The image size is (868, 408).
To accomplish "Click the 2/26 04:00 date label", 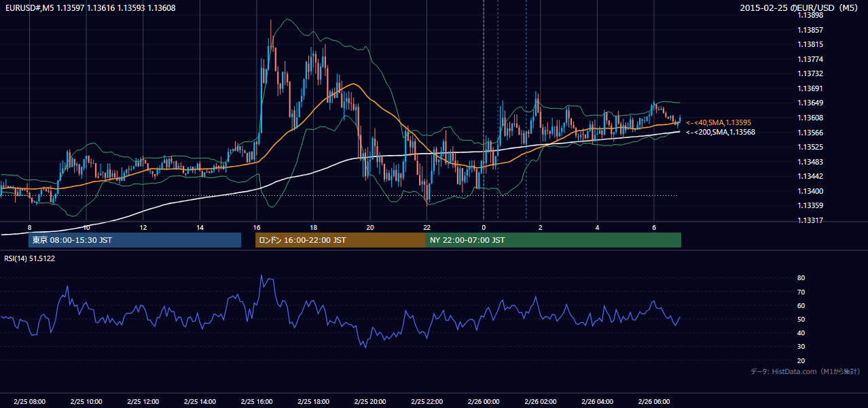I will click(x=597, y=402).
